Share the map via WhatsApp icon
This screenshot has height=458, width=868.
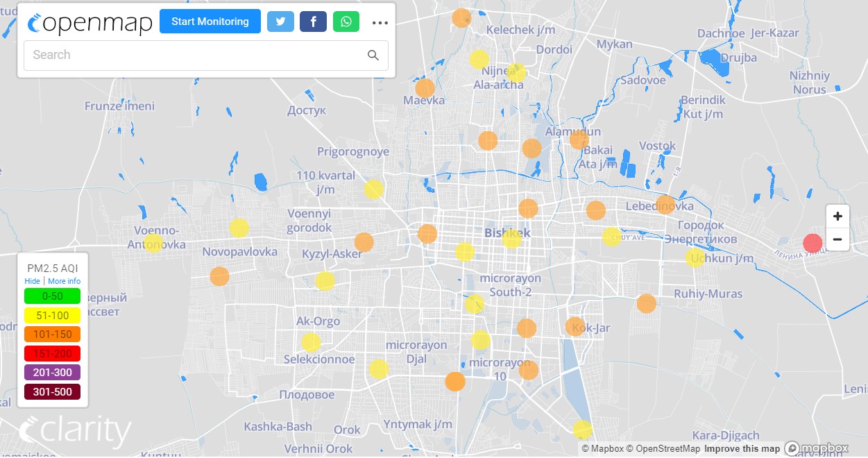tap(346, 22)
